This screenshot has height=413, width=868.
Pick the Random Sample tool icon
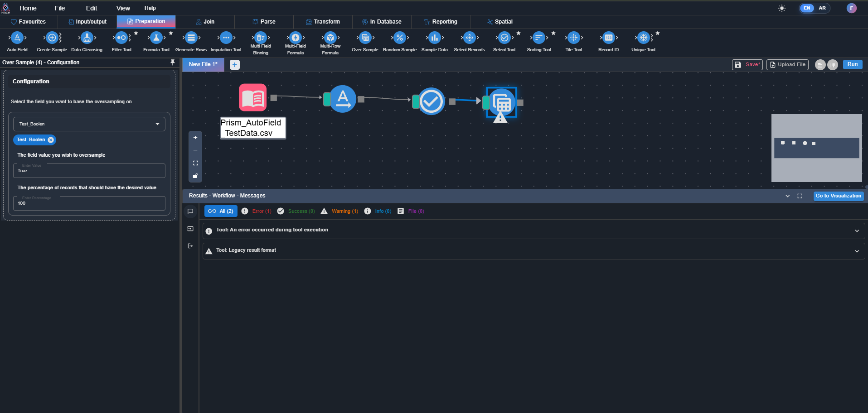pos(399,38)
